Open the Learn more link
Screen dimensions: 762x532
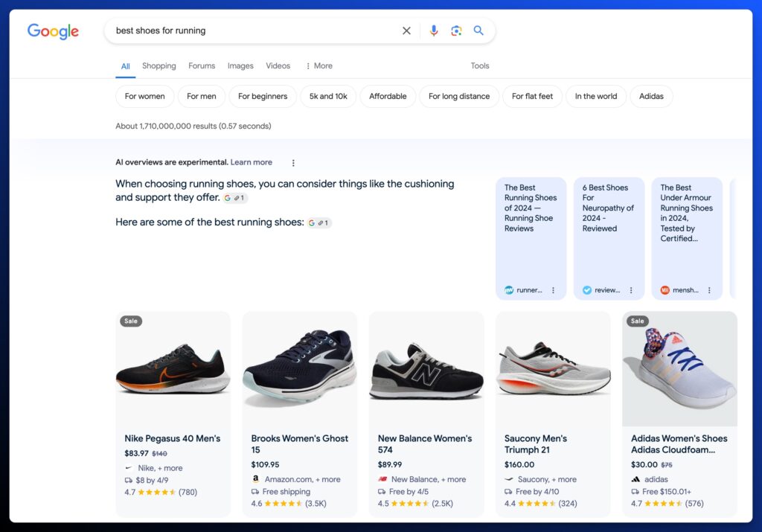pos(251,162)
